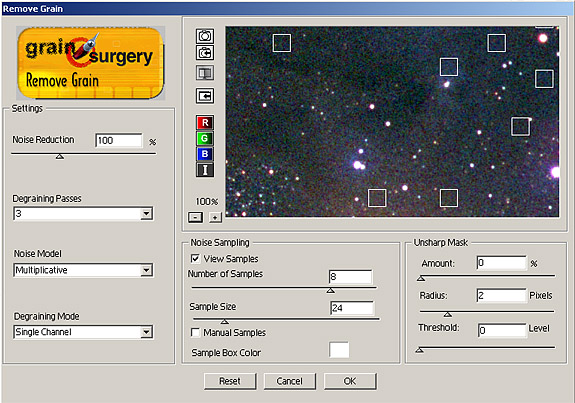Click the Reset button

point(230,381)
